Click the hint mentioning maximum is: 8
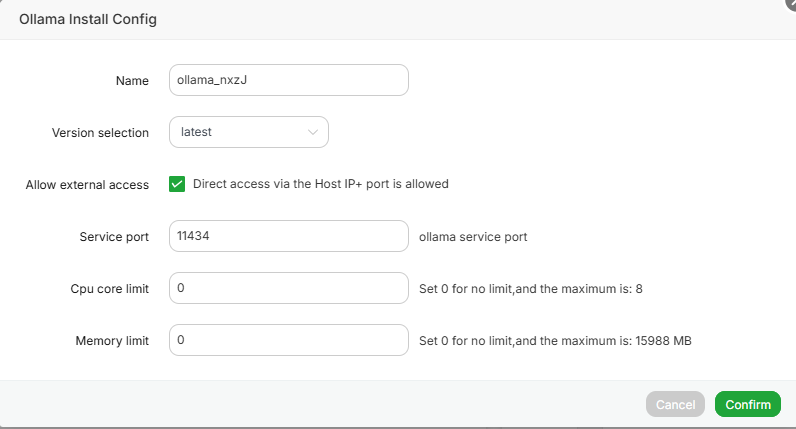796x429 pixels. point(530,289)
